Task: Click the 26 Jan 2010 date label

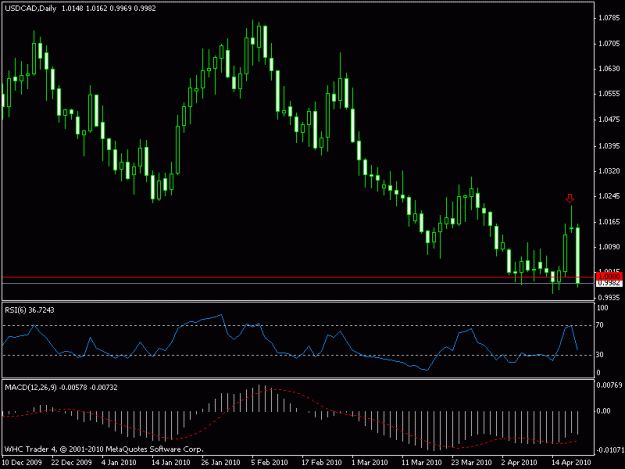Action: click(221, 462)
